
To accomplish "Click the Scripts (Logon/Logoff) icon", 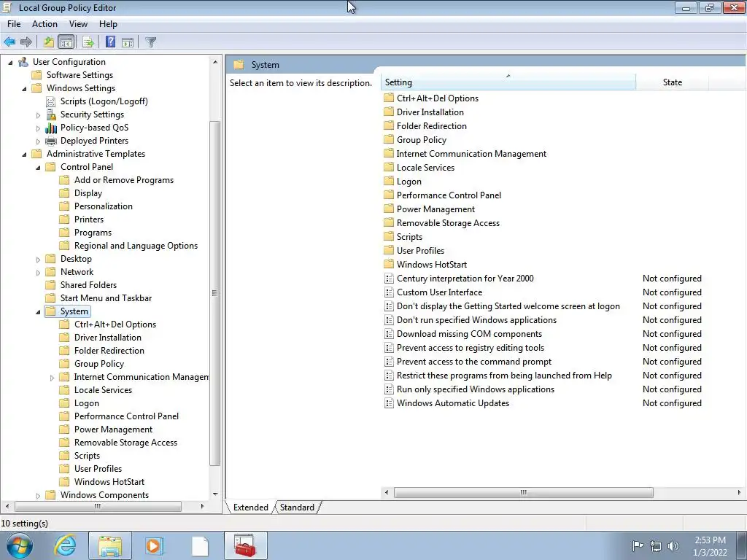I will tap(50, 101).
